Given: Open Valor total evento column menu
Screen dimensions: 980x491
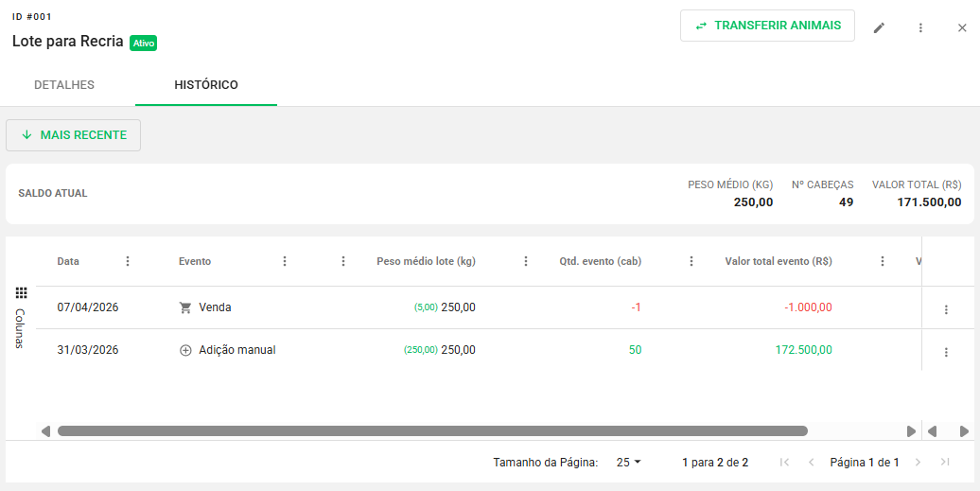Looking at the screenshot, I should tap(883, 261).
